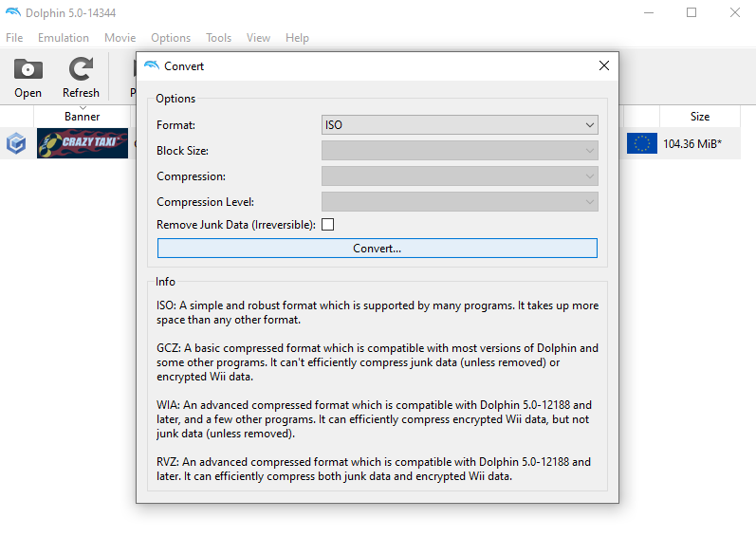Click the Dolphin logo in Convert title bar
The width and height of the screenshot is (756, 555).
coord(152,65)
